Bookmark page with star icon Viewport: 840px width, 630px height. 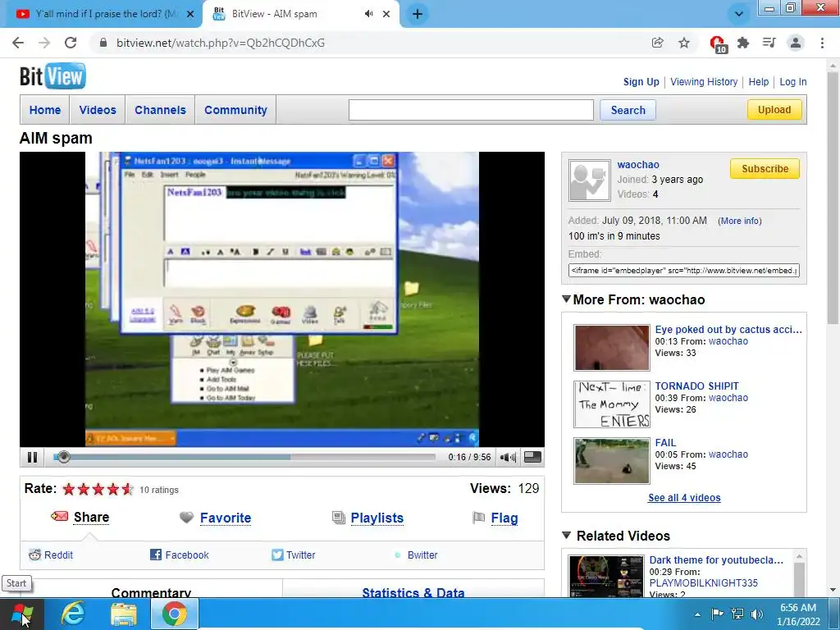pyautogui.click(x=684, y=43)
